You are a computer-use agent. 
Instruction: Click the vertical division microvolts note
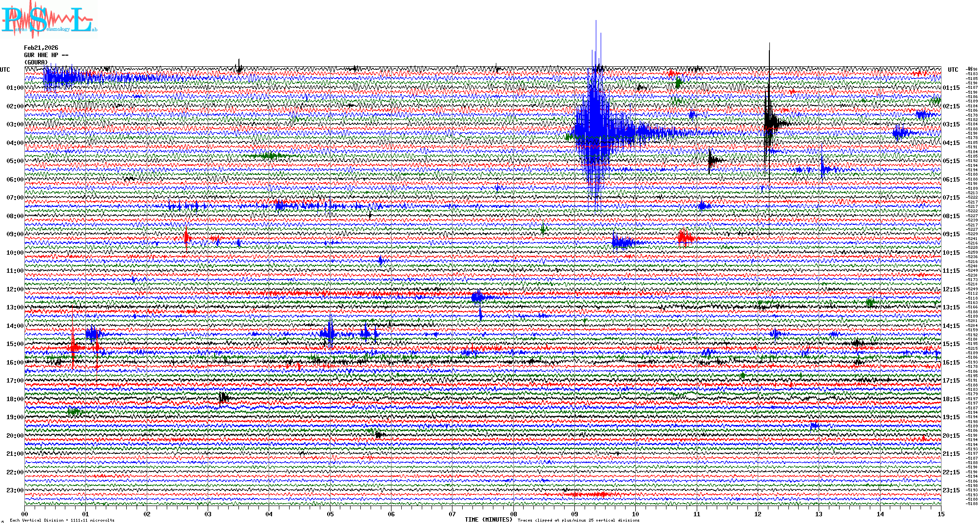62,521
